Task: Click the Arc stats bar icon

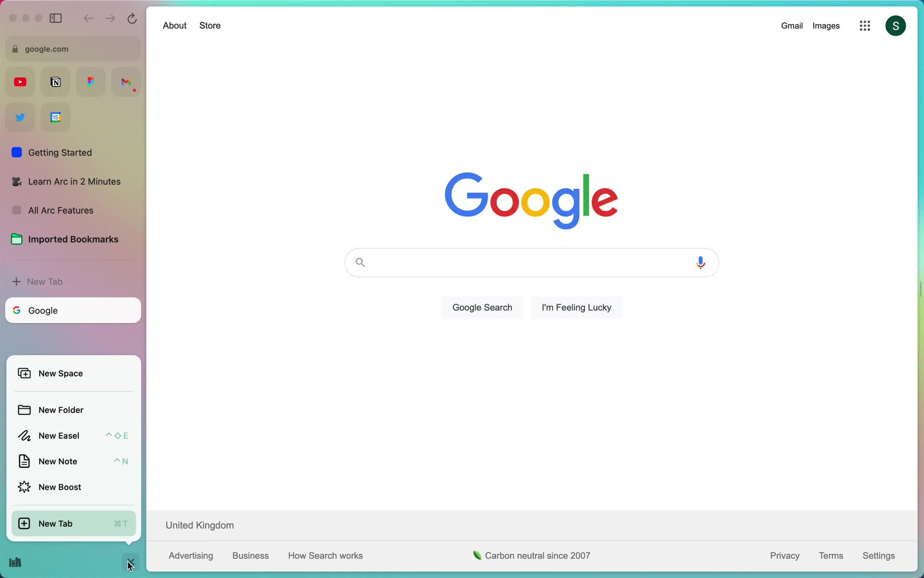Action: coord(14,562)
